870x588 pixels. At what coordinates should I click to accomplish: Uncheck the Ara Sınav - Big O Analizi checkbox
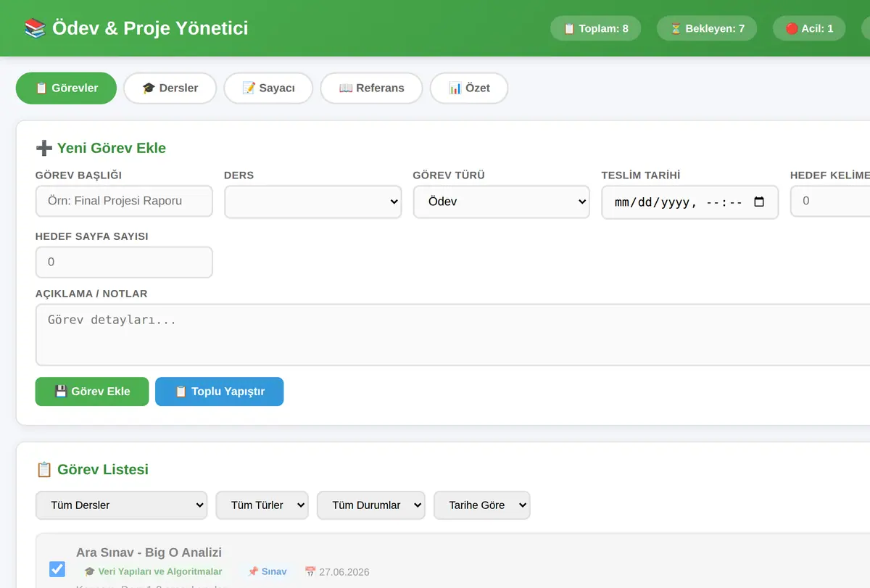pos(57,569)
